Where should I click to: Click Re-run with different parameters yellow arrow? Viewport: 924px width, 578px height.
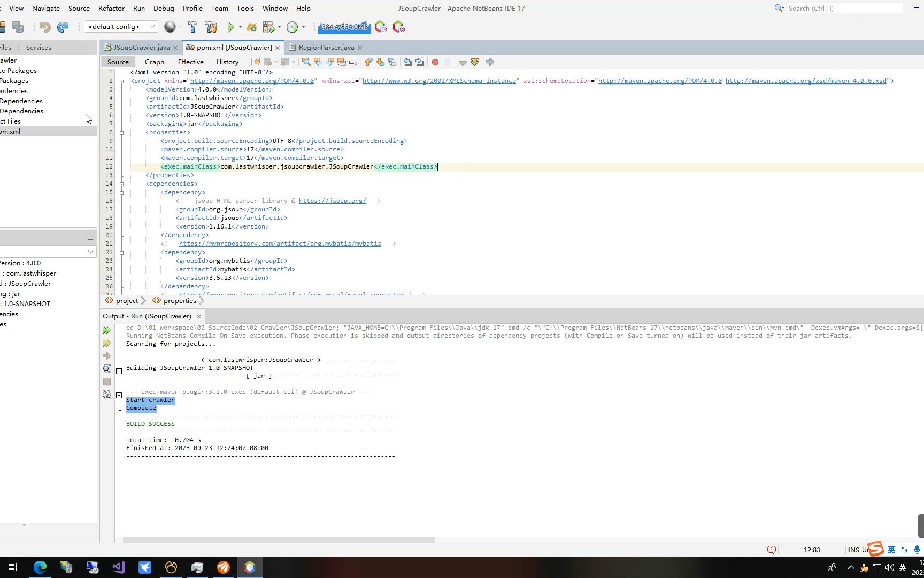click(107, 343)
